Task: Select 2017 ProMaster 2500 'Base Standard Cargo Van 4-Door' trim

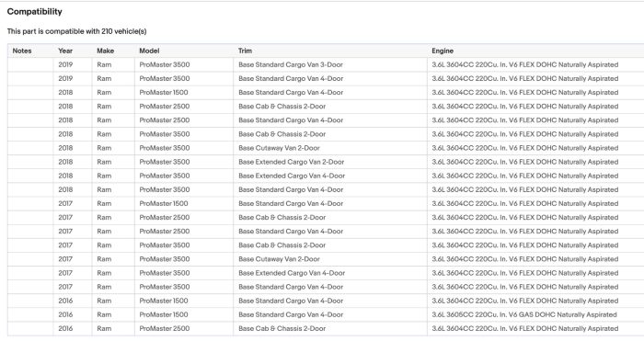Action: (x=291, y=232)
